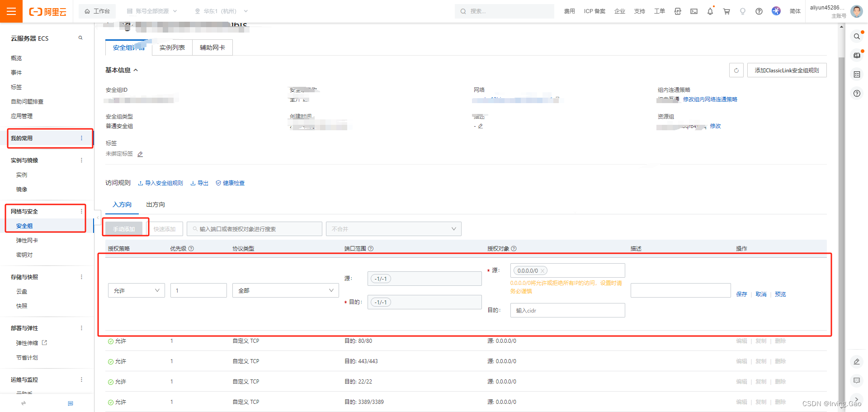The height and width of the screenshot is (412, 868).
Task: Open the Cloud Shell terminal icon
Action: pyautogui.click(x=694, y=11)
